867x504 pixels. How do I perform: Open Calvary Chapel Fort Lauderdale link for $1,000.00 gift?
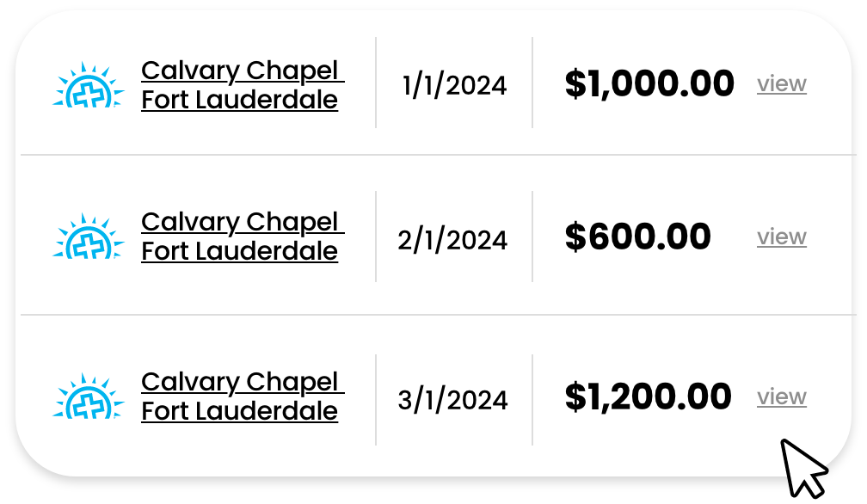coord(243,85)
